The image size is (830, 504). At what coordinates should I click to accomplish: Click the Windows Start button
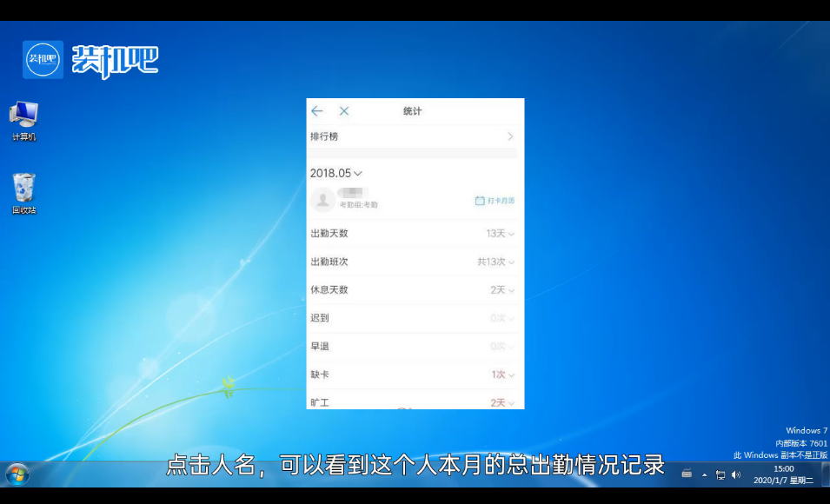pos(17,474)
